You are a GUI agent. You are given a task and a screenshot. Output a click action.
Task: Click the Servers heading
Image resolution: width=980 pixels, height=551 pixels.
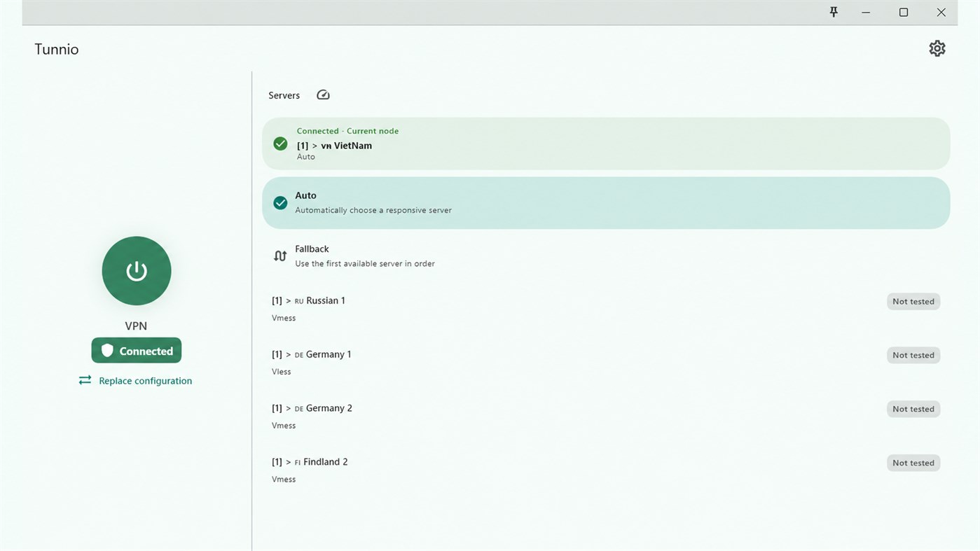(284, 95)
